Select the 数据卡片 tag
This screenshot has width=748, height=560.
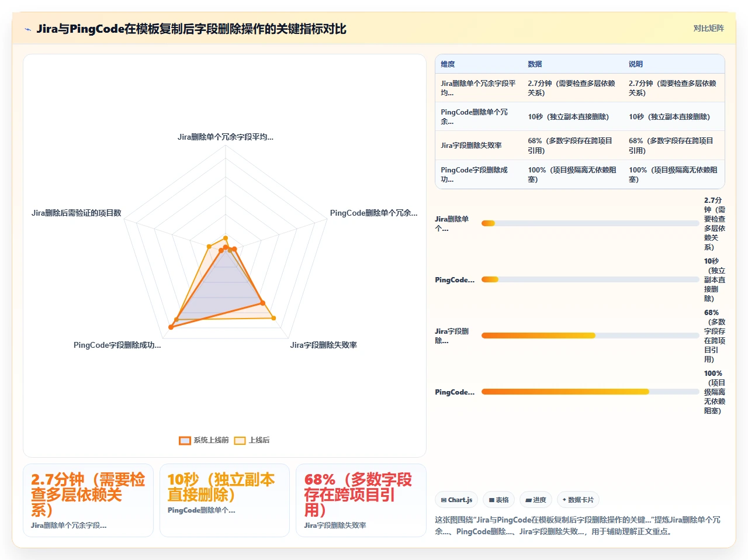[578, 500]
